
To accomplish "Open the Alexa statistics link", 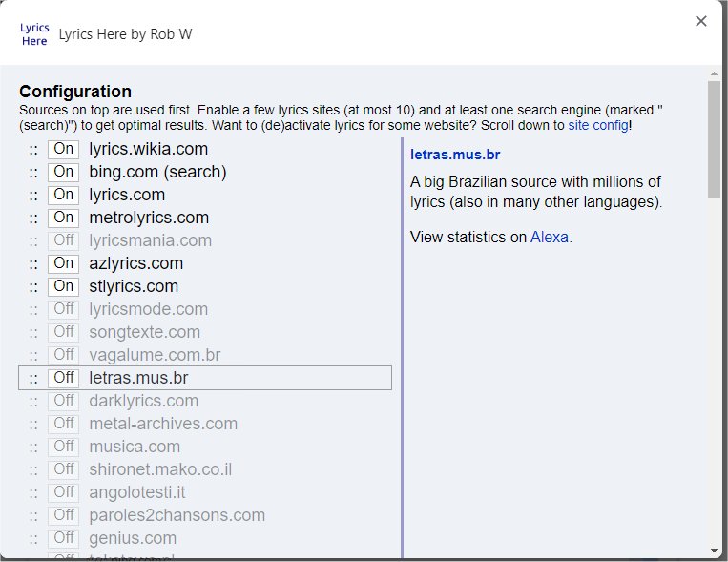I will pos(551,237).
